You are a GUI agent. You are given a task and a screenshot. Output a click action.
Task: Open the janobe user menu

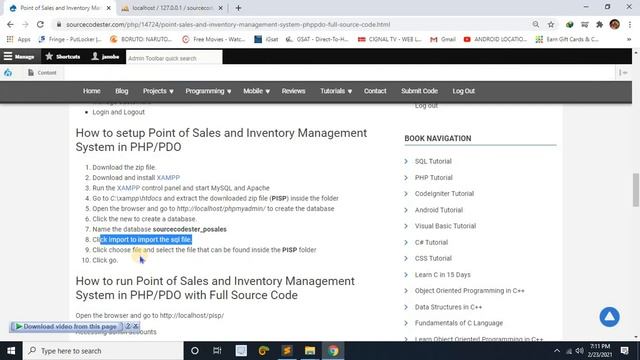pos(105,56)
